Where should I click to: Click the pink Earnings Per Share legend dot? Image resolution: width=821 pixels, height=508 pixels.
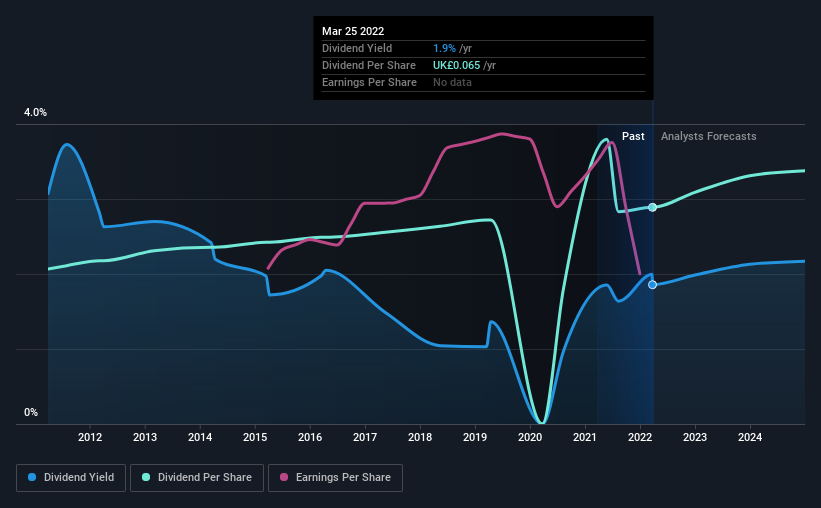tap(284, 477)
